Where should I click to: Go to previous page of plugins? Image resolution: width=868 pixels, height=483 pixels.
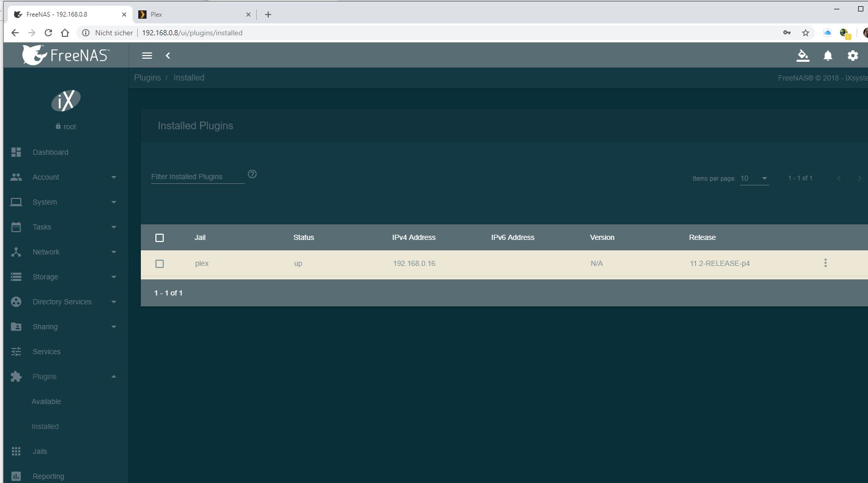pos(839,178)
